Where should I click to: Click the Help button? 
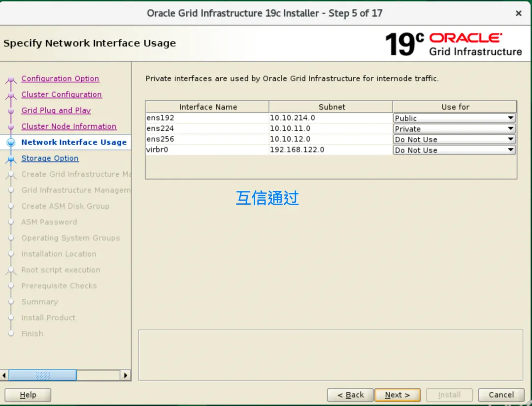[x=28, y=395]
